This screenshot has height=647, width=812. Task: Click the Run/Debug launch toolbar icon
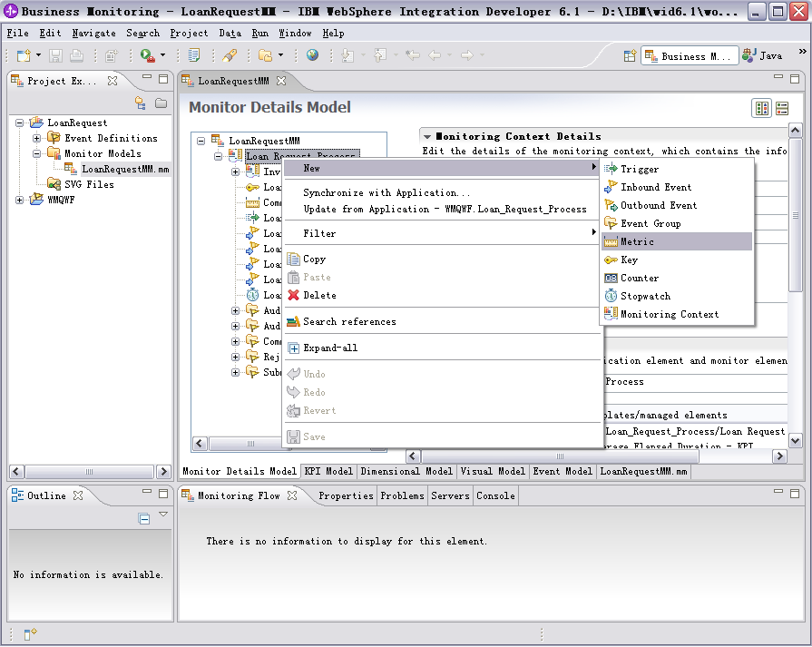[148, 55]
